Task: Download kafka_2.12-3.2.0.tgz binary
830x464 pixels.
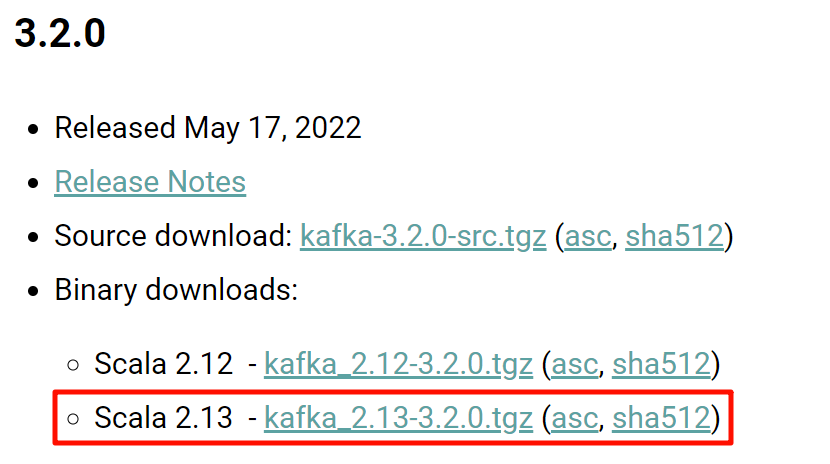Action: pos(398,365)
